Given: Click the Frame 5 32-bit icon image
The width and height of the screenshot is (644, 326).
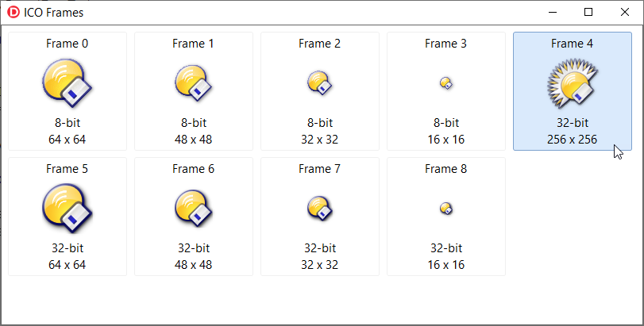Looking at the screenshot, I should [x=67, y=209].
